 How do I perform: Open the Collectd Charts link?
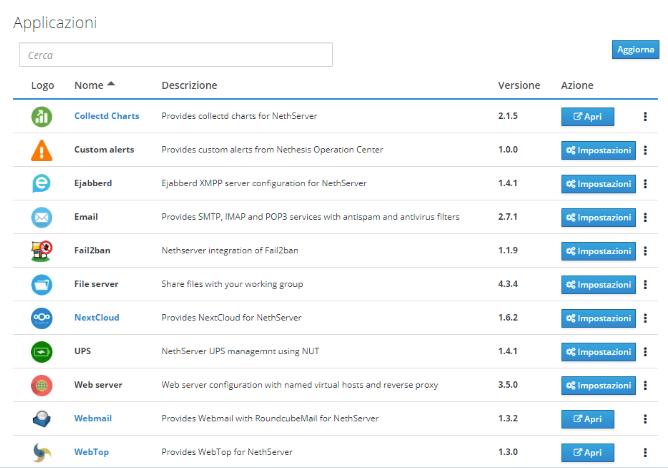coord(107,116)
